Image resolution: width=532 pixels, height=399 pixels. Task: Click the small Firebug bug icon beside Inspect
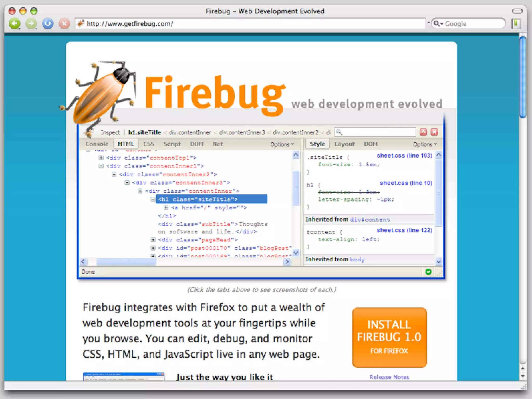click(89, 132)
